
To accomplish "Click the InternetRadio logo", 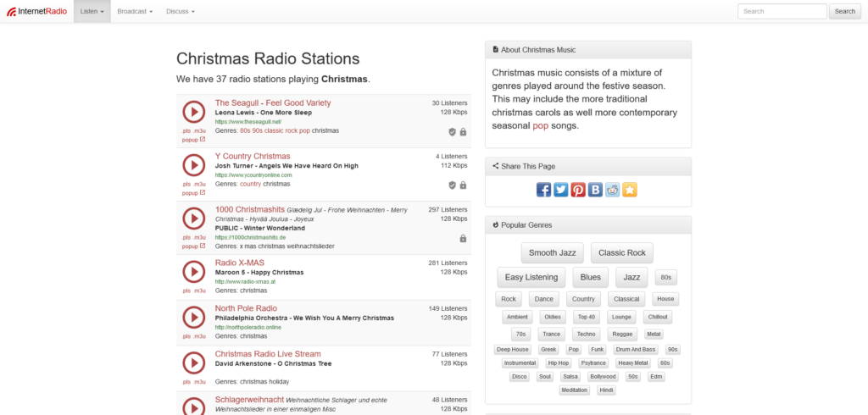I will pyautogui.click(x=36, y=11).
